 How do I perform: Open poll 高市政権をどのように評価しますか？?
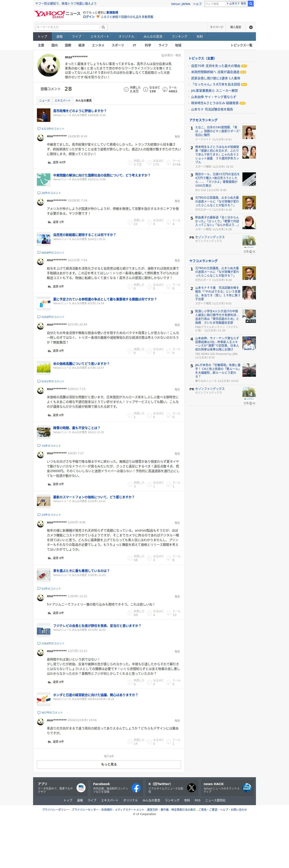coord(80,111)
